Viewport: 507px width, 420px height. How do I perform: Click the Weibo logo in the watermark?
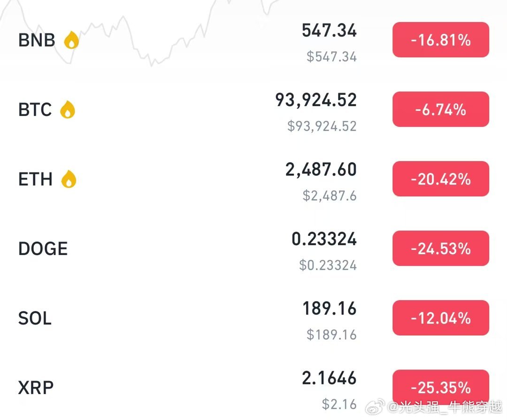click(x=375, y=406)
